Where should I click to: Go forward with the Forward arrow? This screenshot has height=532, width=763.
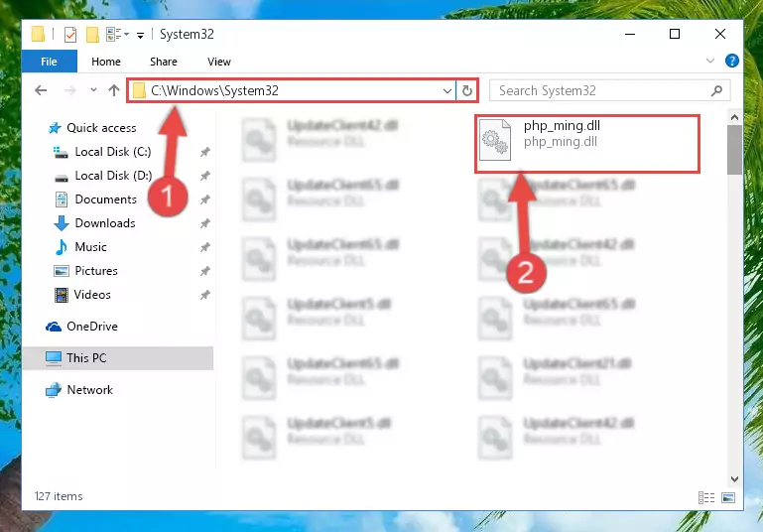pyautogui.click(x=70, y=90)
